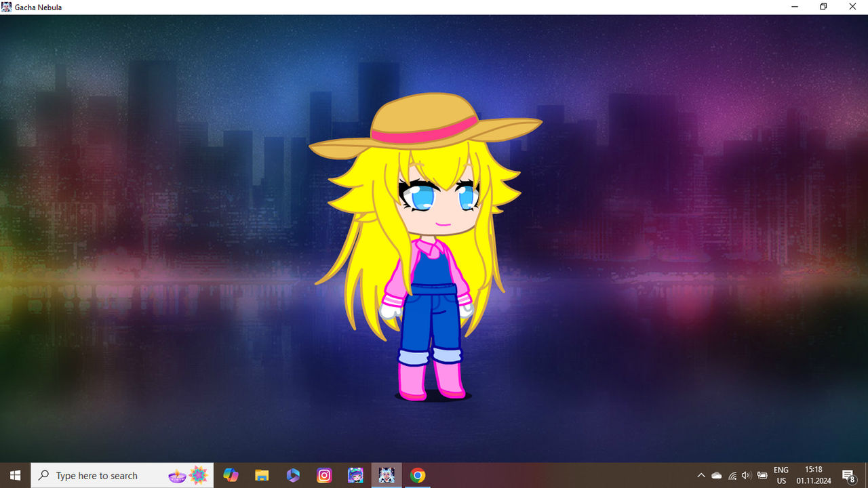Open the battery power tray icon
868x488 pixels.
tap(762, 476)
